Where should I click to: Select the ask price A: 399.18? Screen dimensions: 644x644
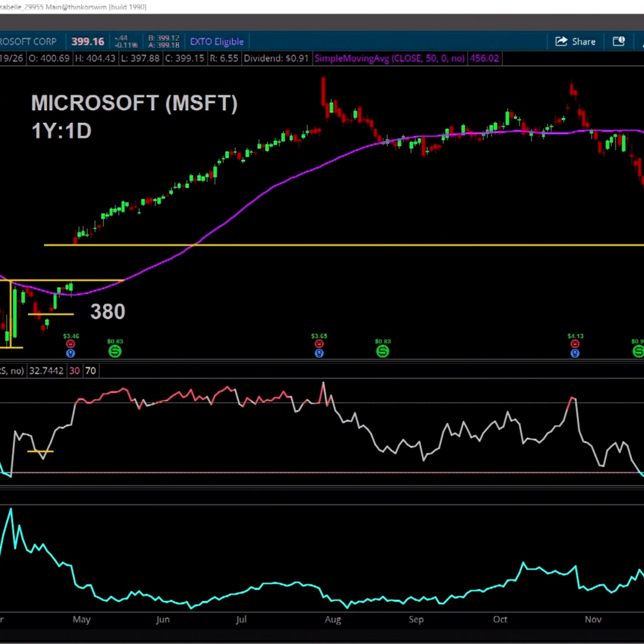click(164, 45)
